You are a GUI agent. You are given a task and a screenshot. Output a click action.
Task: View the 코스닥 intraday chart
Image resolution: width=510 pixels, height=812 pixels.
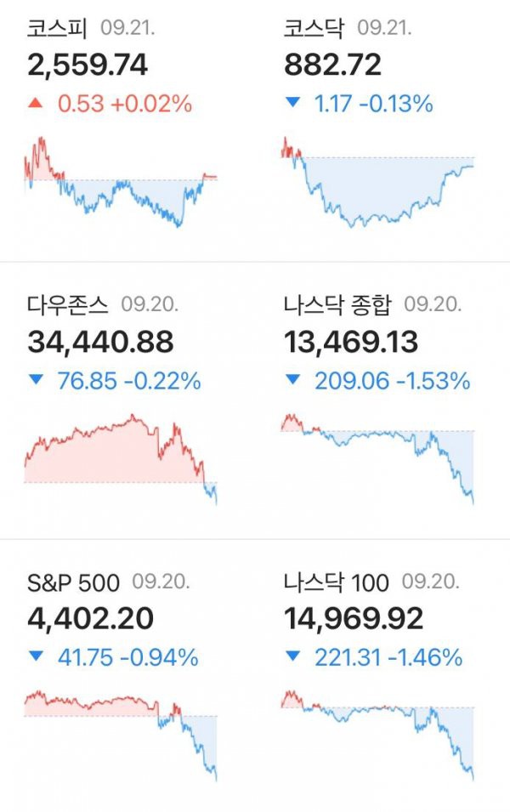click(377, 182)
